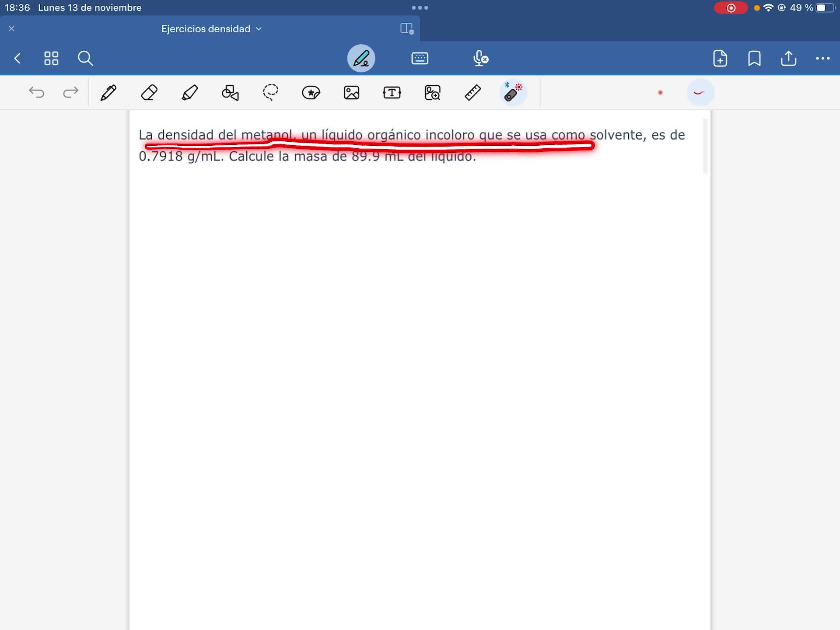Bookmark the current page
The image size is (840, 630).
(754, 58)
